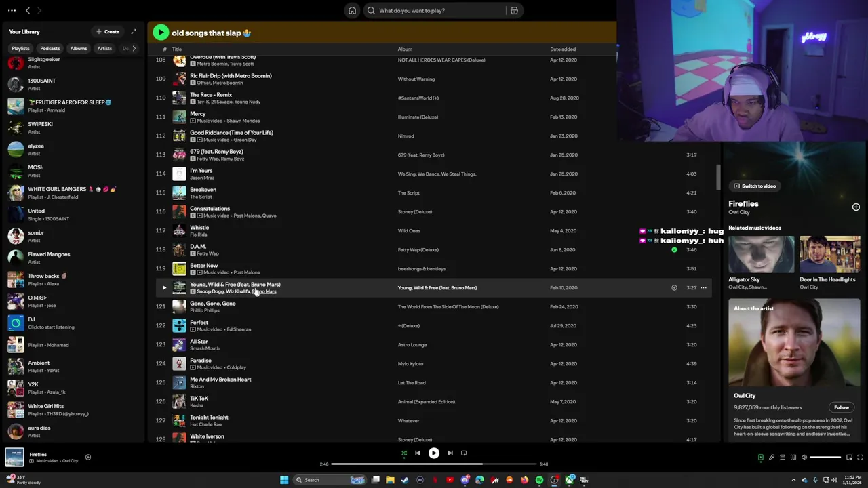The image size is (868, 488).
Task: Open more options for 'Young, Wild & Free'
Action: 703,287
